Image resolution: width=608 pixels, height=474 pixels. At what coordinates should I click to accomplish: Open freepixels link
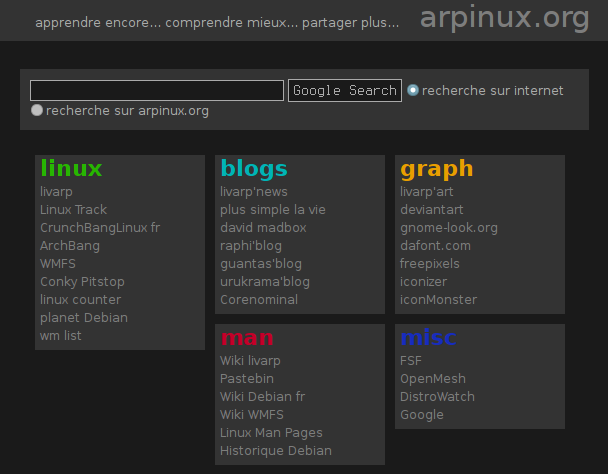tap(430, 264)
